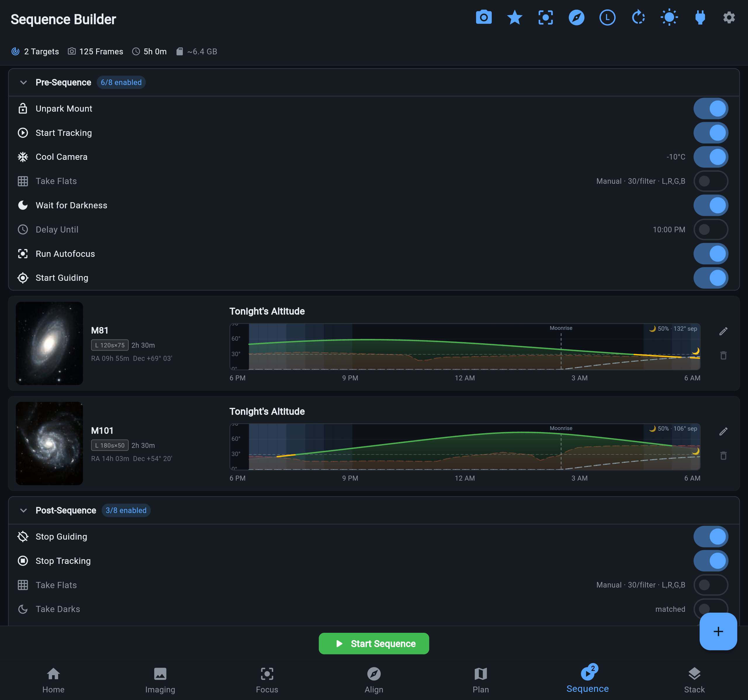The image size is (748, 700).
Task: Click the sun brightness icon in toolbar
Action: pos(669,18)
